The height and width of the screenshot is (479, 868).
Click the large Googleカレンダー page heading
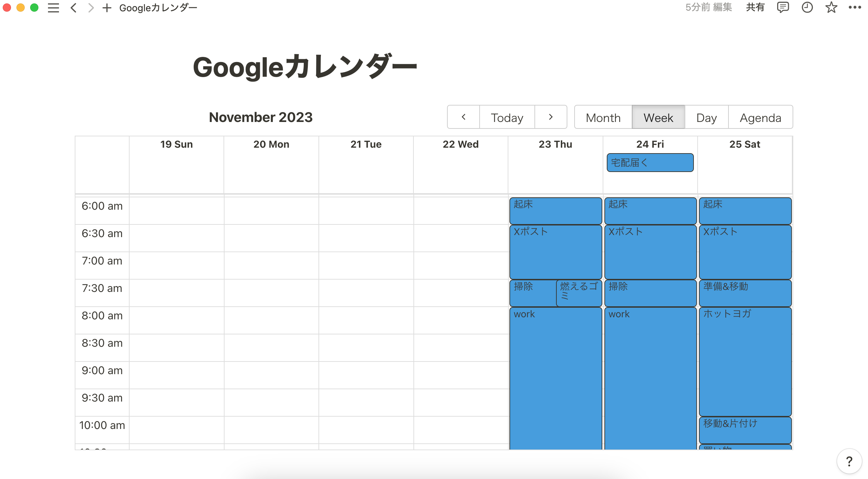click(305, 66)
